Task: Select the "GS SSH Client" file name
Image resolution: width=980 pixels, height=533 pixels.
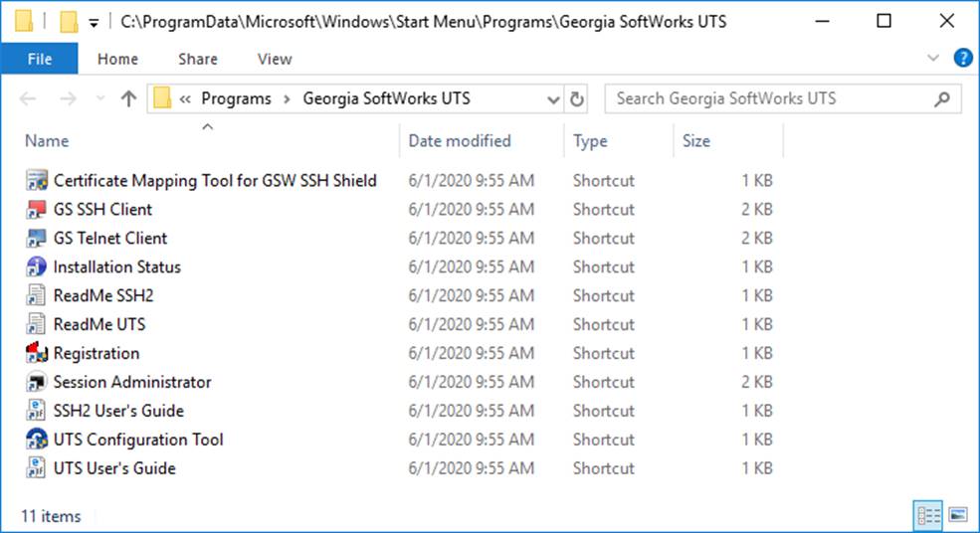Action: coord(102,210)
